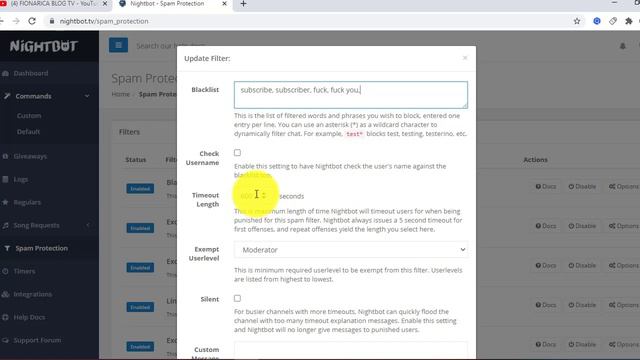
Task: Close the Nightbot Spam Protection tab
Action: coord(224,4)
